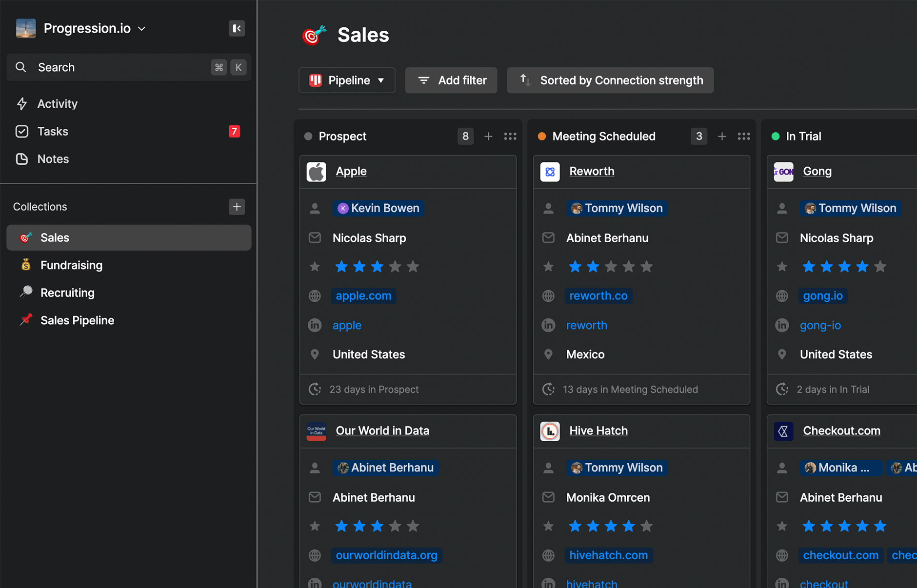Click the Mexico location on Reworth card
This screenshot has height=588, width=917.
point(585,354)
